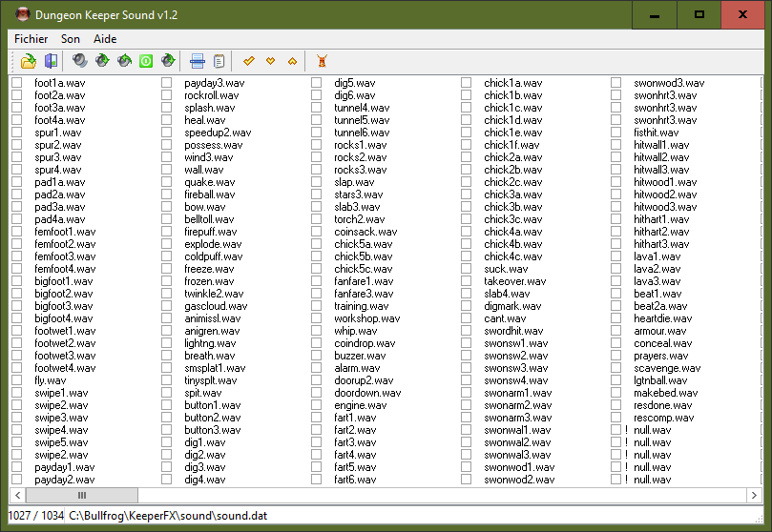772x532 pixels.
Task: Click gascloud.wav in the list
Action: [216, 306]
